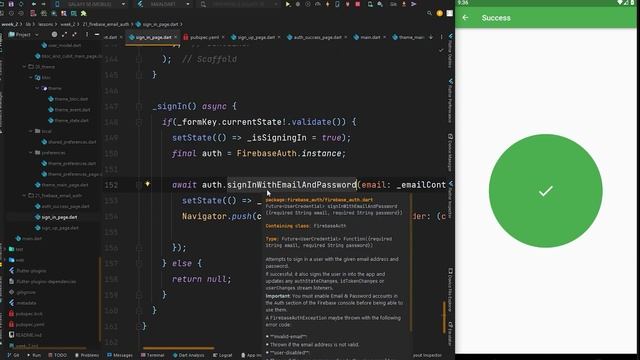Screen dimensions: 640x360
Task: Switch to the auth_success_page.dart editor tab
Action: [x=317, y=37]
